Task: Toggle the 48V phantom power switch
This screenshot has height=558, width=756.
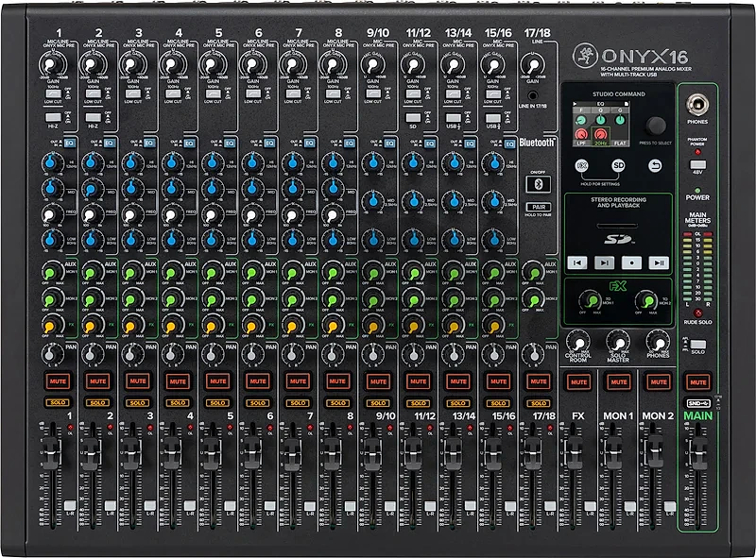Action: pyautogui.click(x=697, y=164)
